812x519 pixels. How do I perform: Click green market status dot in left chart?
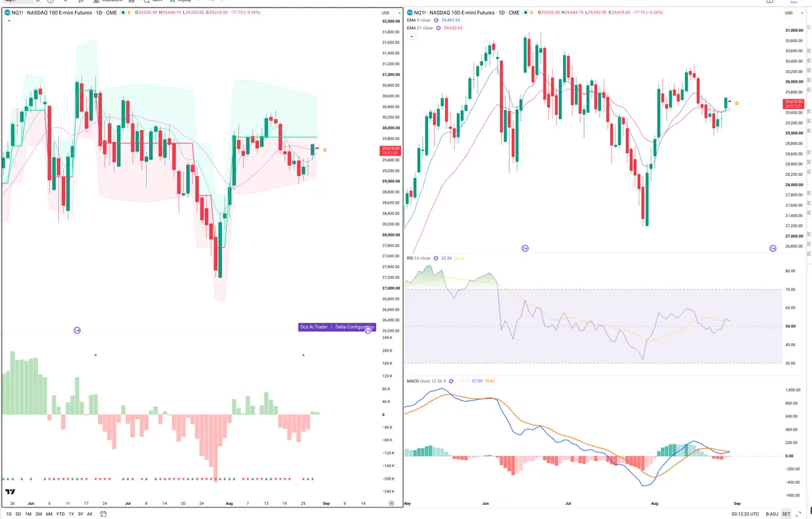[122, 13]
